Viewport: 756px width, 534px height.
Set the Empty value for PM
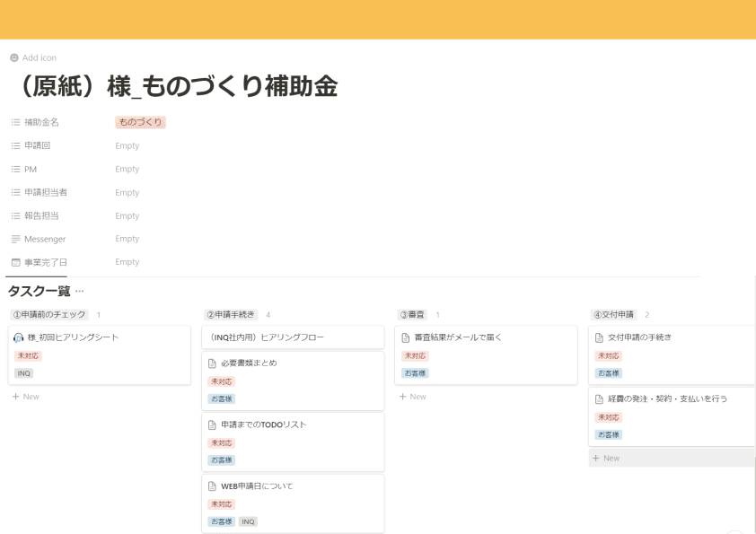tap(127, 169)
